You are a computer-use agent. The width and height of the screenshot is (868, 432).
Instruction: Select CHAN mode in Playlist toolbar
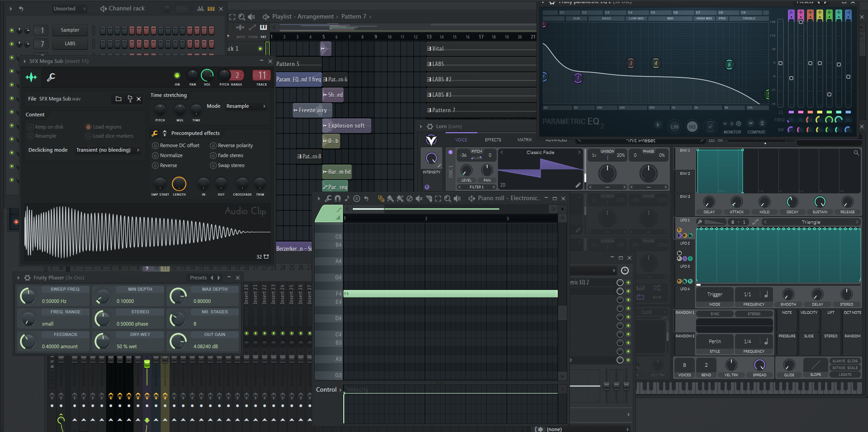point(252,30)
